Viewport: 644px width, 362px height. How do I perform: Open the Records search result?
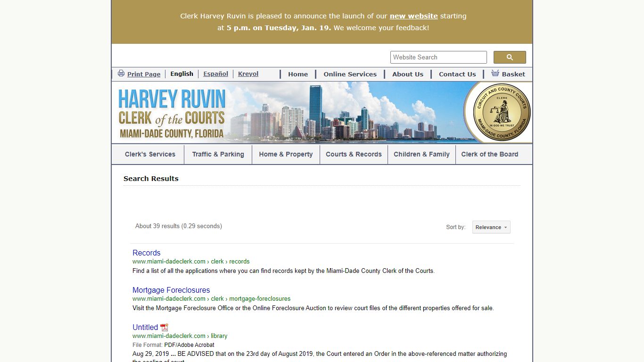pos(147,253)
